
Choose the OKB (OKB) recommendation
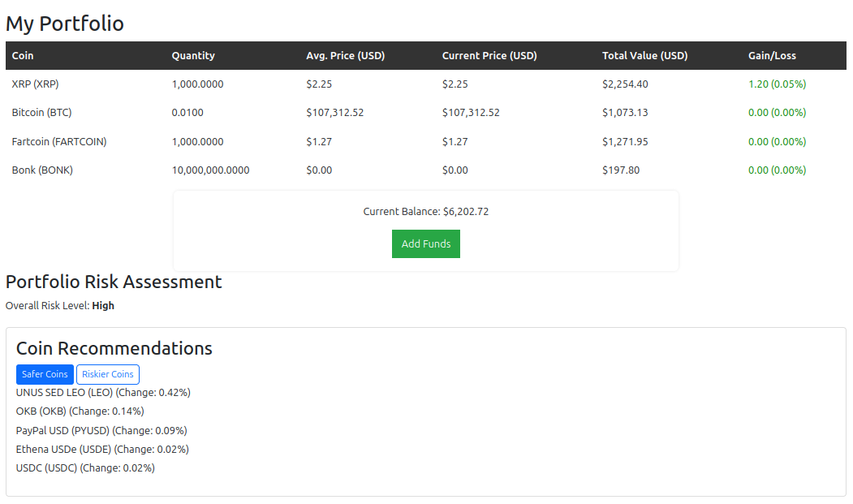(x=80, y=411)
